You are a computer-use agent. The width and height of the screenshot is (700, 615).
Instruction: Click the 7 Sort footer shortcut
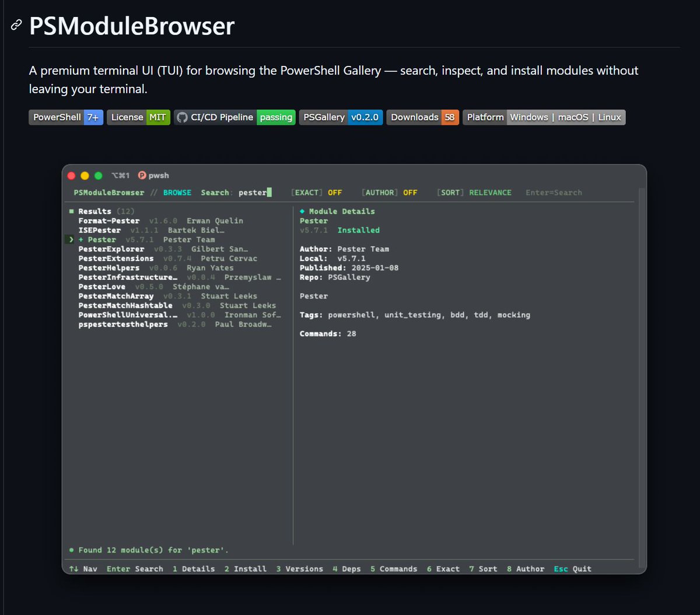coord(483,569)
